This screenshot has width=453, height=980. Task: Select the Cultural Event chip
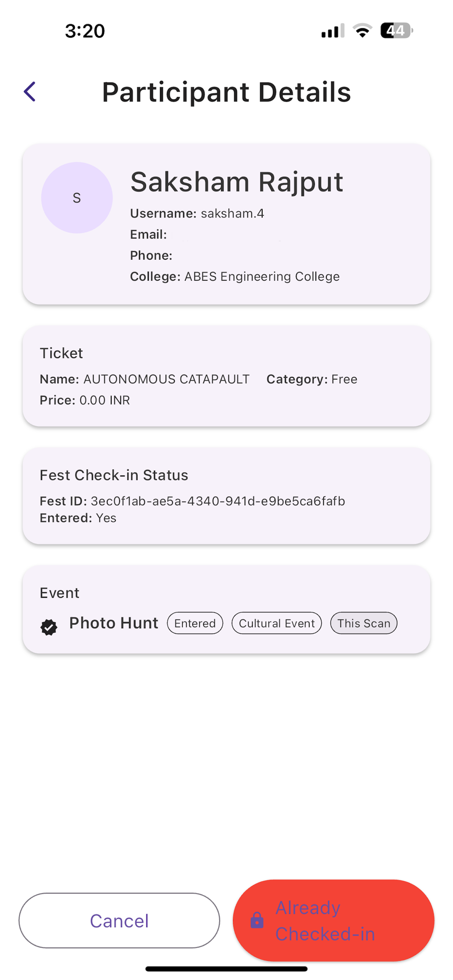(277, 623)
